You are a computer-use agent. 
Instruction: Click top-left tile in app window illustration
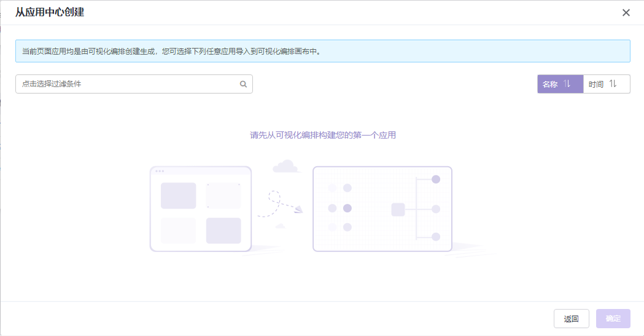(178, 196)
